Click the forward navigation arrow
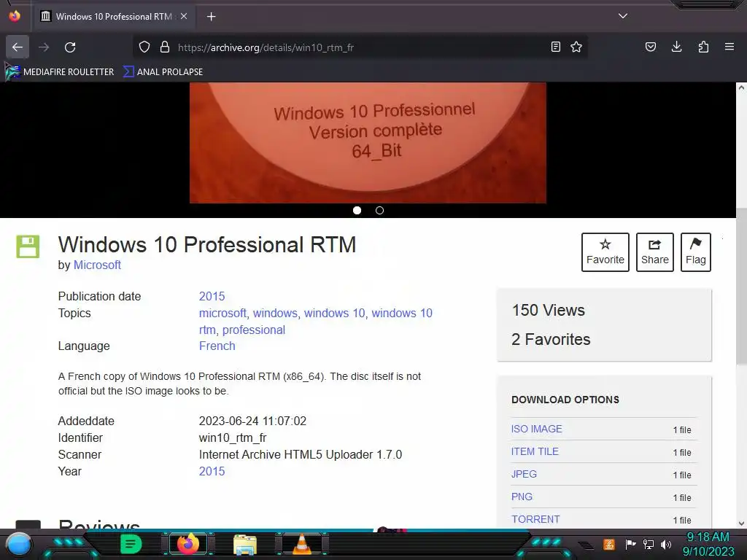The image size is (747, 560). coord(44,47)
